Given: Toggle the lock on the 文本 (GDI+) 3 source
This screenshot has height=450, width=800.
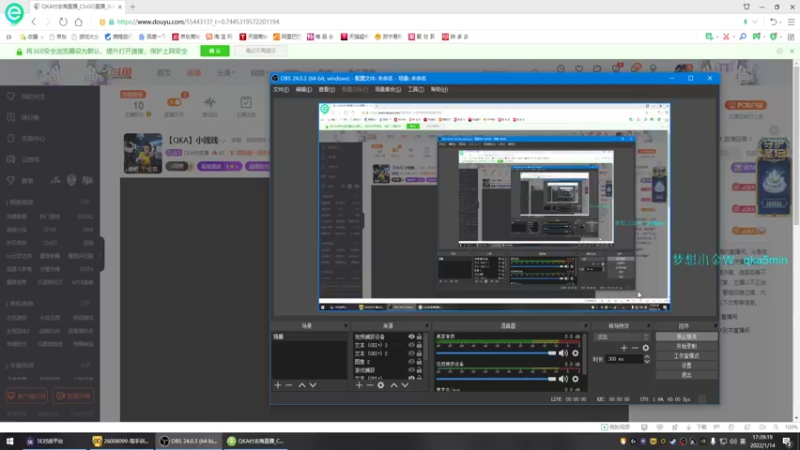Looking at the screenshot, I should click(419, 345).
